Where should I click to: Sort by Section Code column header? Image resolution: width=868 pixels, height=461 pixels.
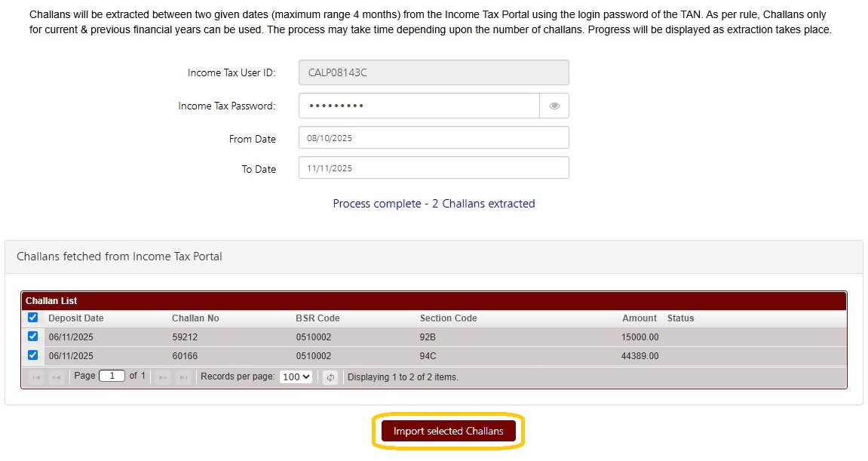click(x=448, y=318)
